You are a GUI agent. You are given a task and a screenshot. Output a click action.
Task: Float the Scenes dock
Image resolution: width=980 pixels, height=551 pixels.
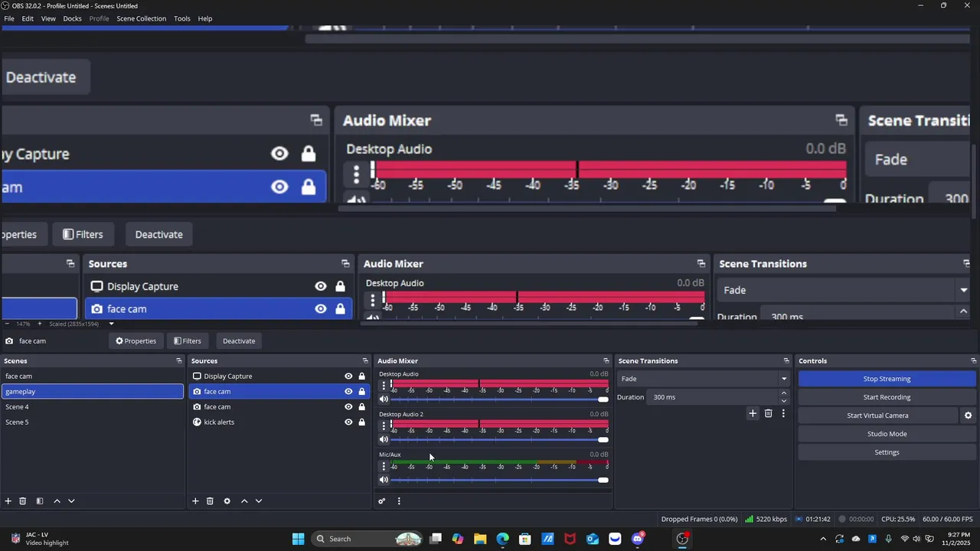179,360
